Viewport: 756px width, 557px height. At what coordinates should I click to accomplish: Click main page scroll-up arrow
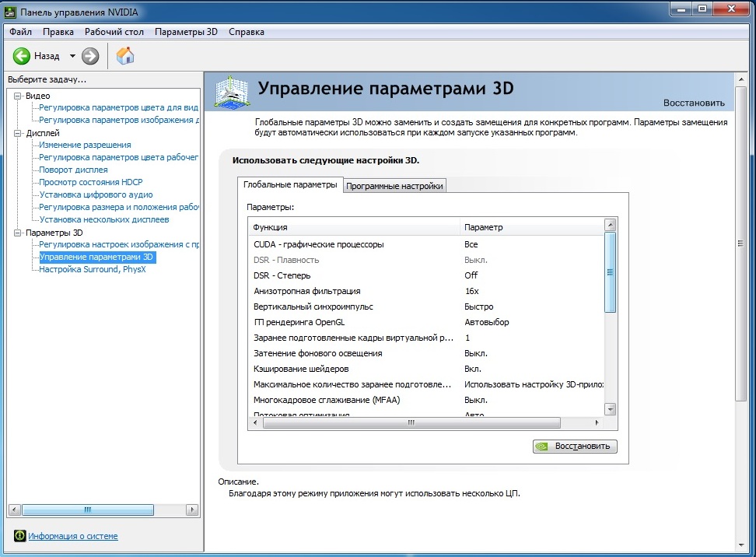point(741,79)
